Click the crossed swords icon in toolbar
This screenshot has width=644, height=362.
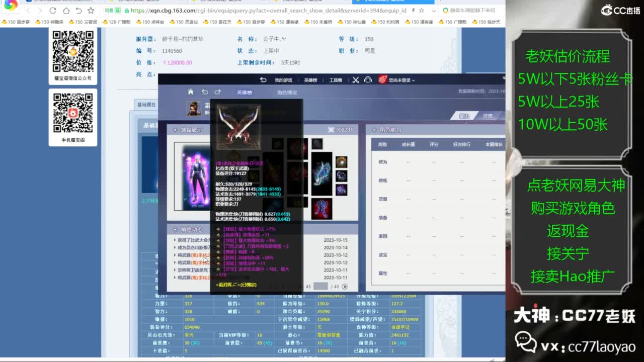pyautogui.click(x=356, y=80)
